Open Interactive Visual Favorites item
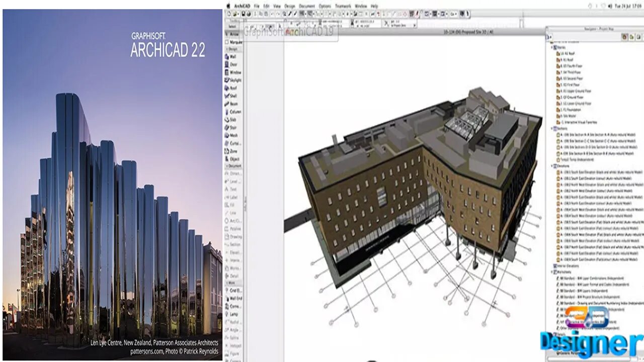 pos(577,122)
